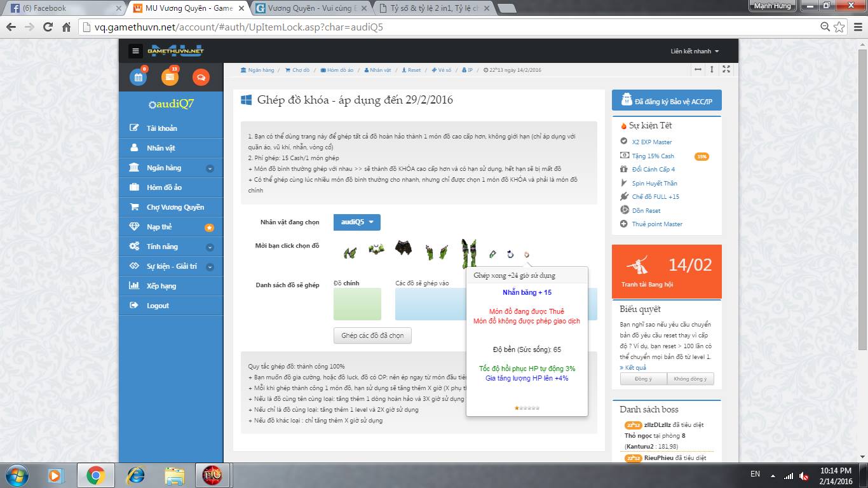The height and width of the screenshot is (488, 868).
Task: Select the green armor chest piece item
Action: 376,249
